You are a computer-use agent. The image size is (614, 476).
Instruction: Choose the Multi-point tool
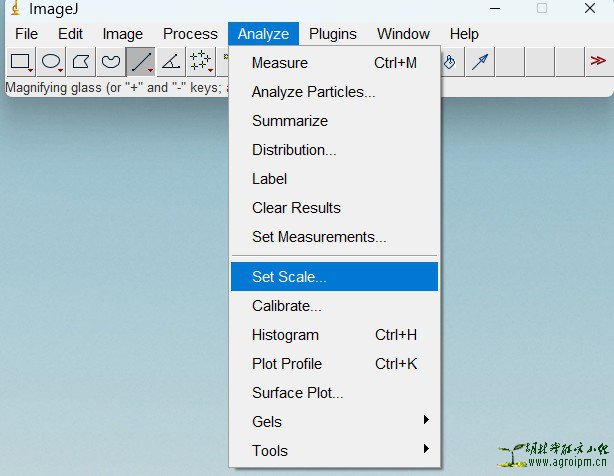201,62
